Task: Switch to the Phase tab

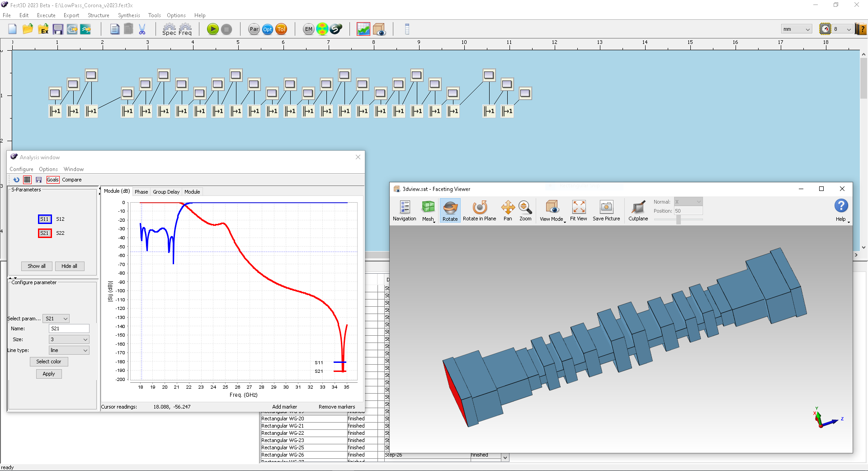Action: tap(141, 191)
